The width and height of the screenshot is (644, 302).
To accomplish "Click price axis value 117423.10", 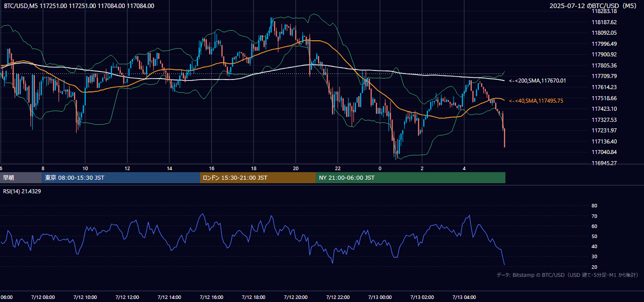I will coord(604,109).
